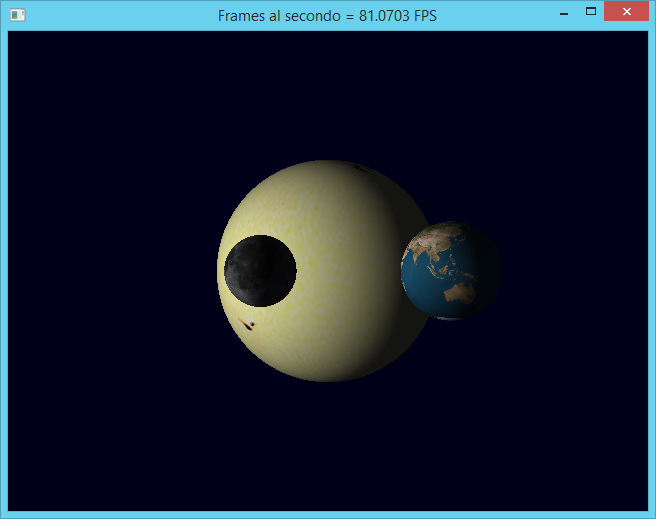656x519 pixels.
Task: Select the dark moon sphere
Action: 260,271
